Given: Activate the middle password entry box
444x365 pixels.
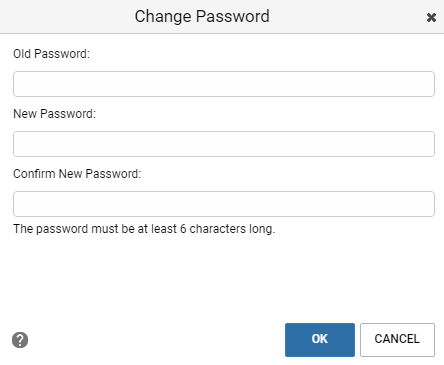Looking at the screenshot, I should click(224, 144).
